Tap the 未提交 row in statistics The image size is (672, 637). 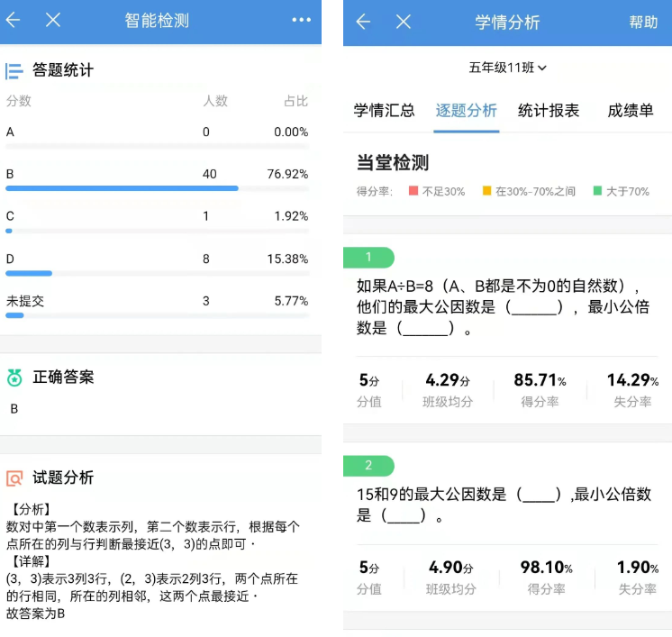point(157,301)
